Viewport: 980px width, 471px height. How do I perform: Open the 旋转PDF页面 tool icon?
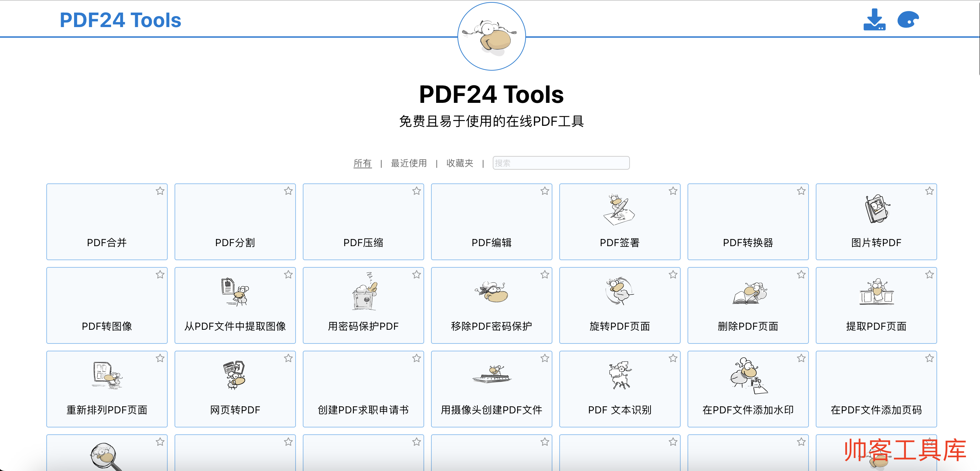point(619,291)
